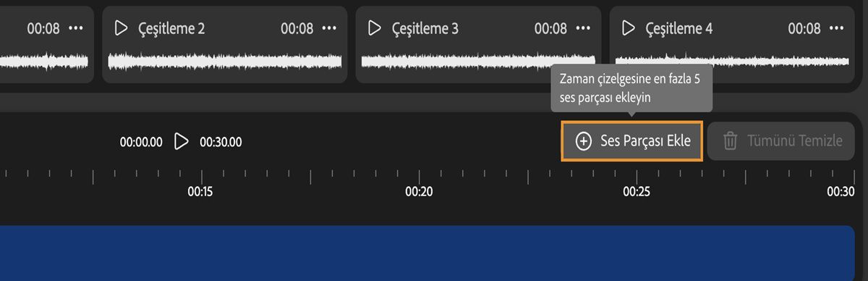Click the Ses Parçası Ekle button

[x=632, y=140]
